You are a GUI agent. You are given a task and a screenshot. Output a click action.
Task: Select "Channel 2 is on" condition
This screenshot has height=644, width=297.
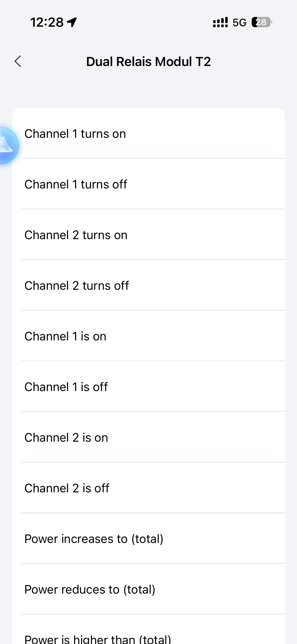149,437
